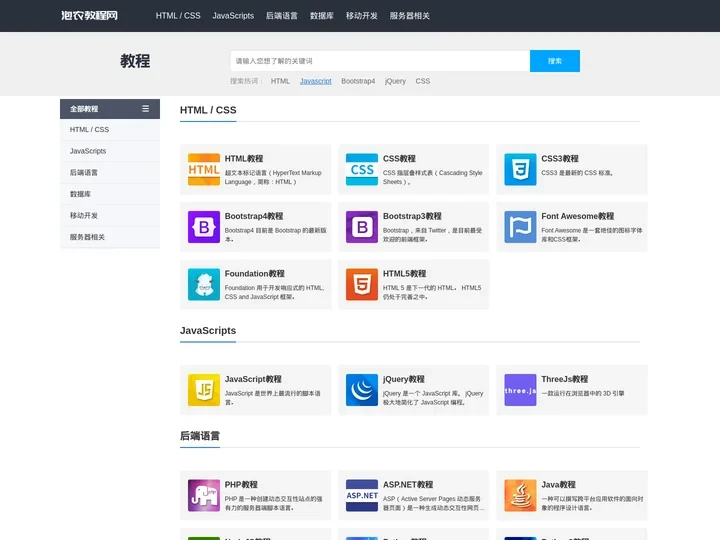Focus the keyword search input field
720x540 pixels.
pyautogui.click(x=380, y=61)
